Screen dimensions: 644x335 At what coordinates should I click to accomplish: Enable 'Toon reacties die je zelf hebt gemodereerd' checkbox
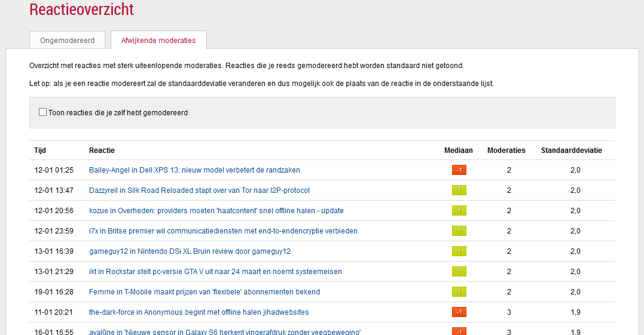click(42, 112)
